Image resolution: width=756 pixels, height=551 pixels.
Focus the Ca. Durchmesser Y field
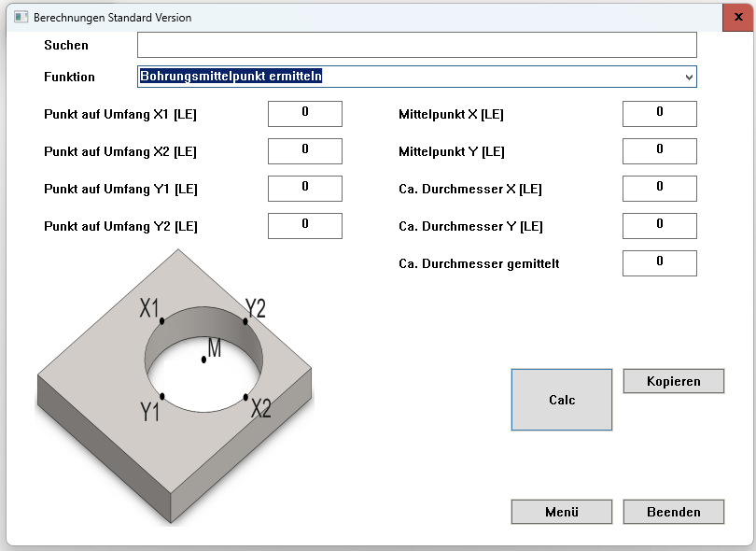click(x=659, y=226)
